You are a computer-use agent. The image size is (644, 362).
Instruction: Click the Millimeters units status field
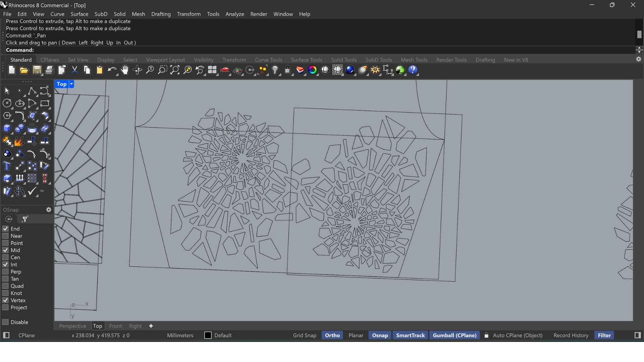click(180, 336)
